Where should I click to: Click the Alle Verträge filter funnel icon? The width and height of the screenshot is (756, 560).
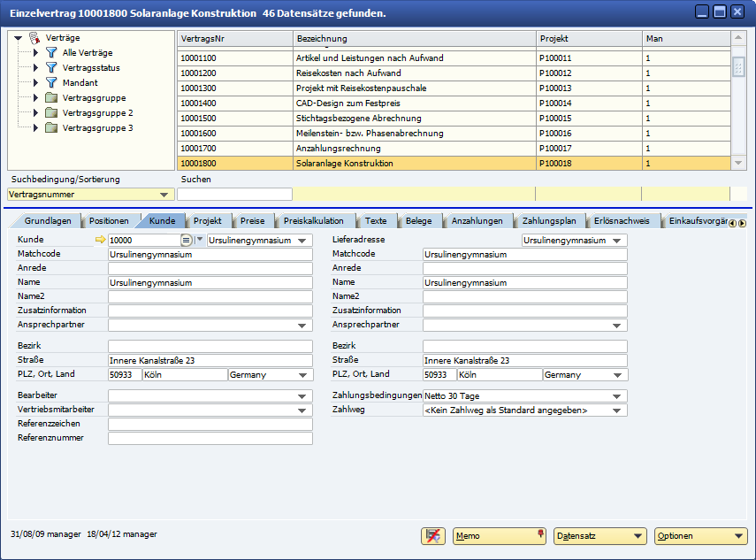click(x=51, y=53)
